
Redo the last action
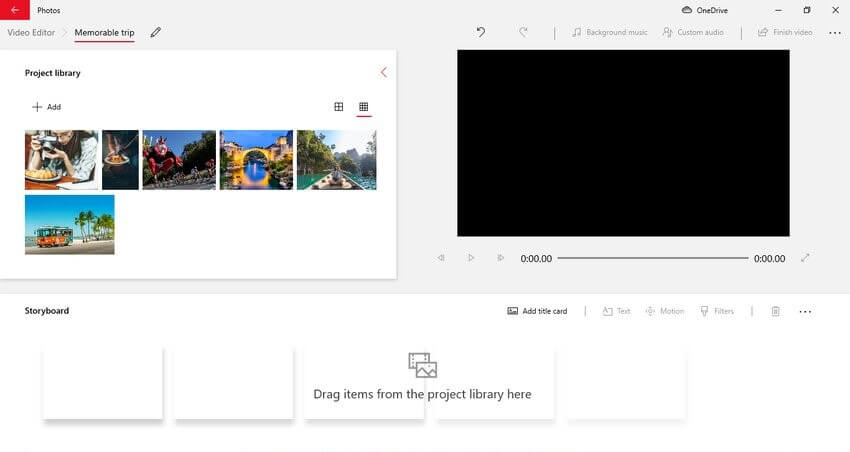coord(523,33)
